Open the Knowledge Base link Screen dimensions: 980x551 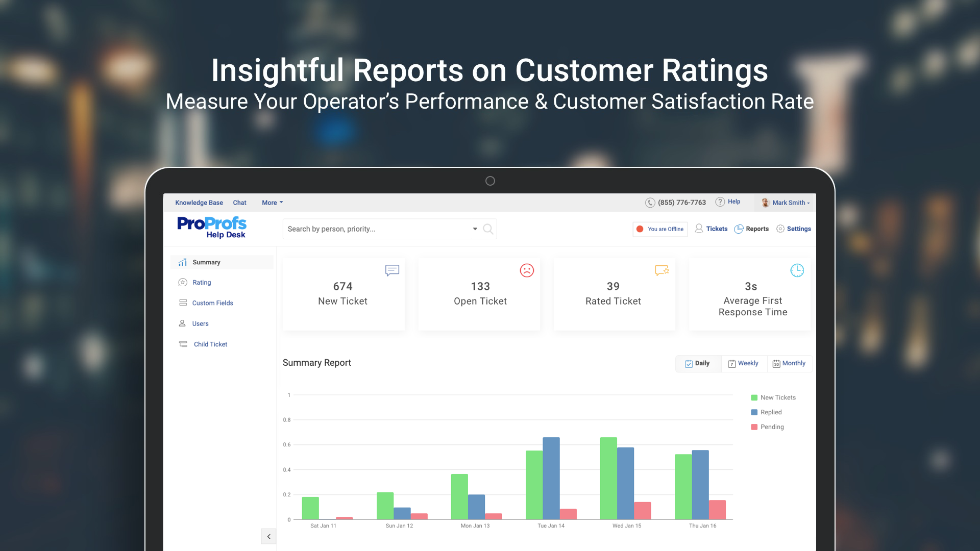click(199, 203)
